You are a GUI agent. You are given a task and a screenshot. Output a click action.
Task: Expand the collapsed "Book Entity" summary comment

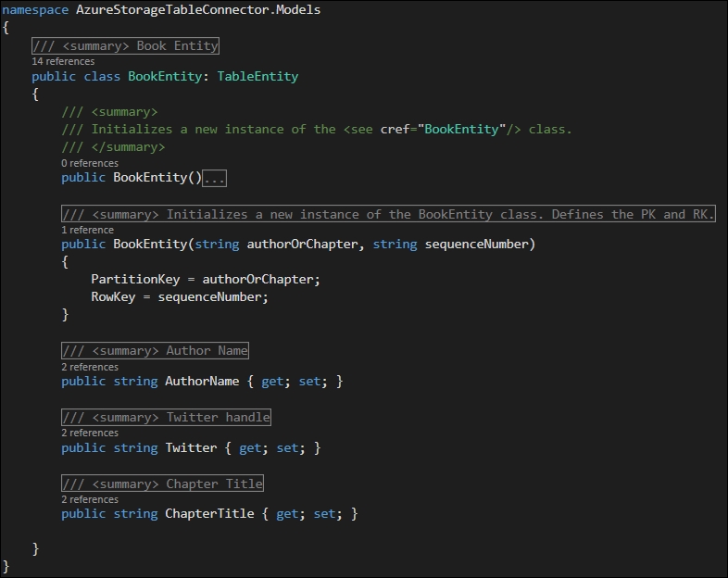click(x=125, y=46)
